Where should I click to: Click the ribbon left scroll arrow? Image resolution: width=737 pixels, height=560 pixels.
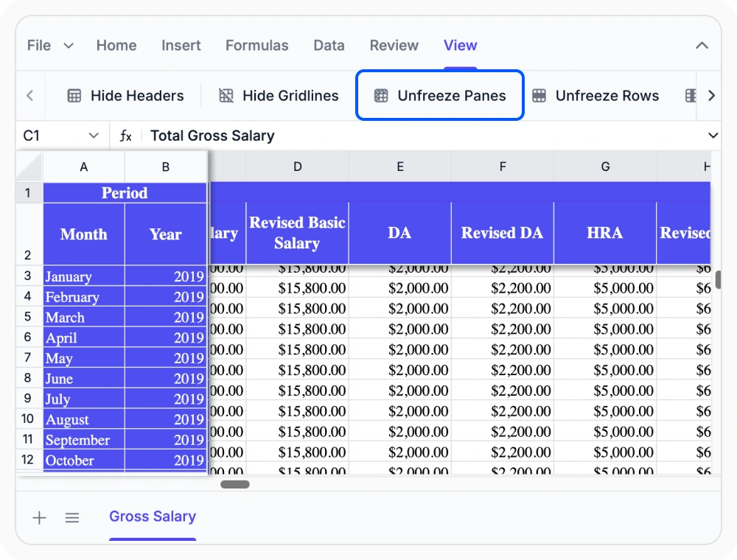coord(30,96)
